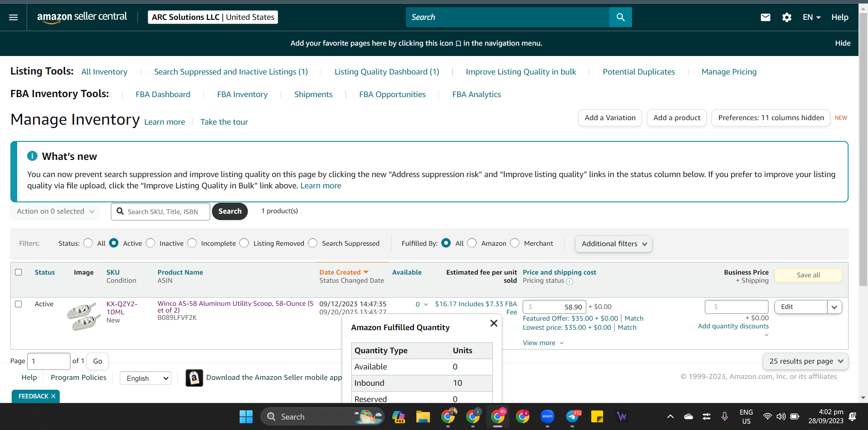This screenshot has width=868, height=430.
Task: Open Preferences: 11 columns hidden
Action: [771, 118]
